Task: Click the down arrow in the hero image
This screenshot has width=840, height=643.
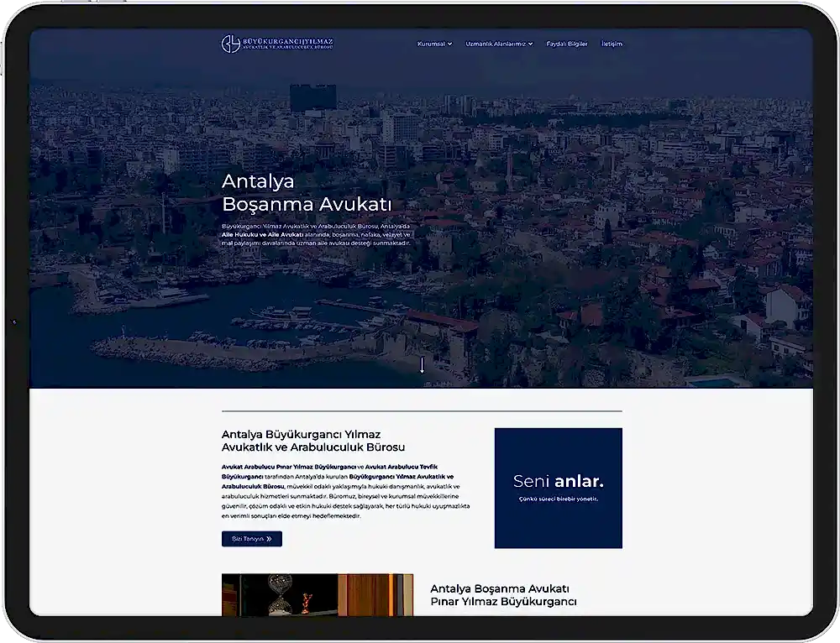Action: 422,365
